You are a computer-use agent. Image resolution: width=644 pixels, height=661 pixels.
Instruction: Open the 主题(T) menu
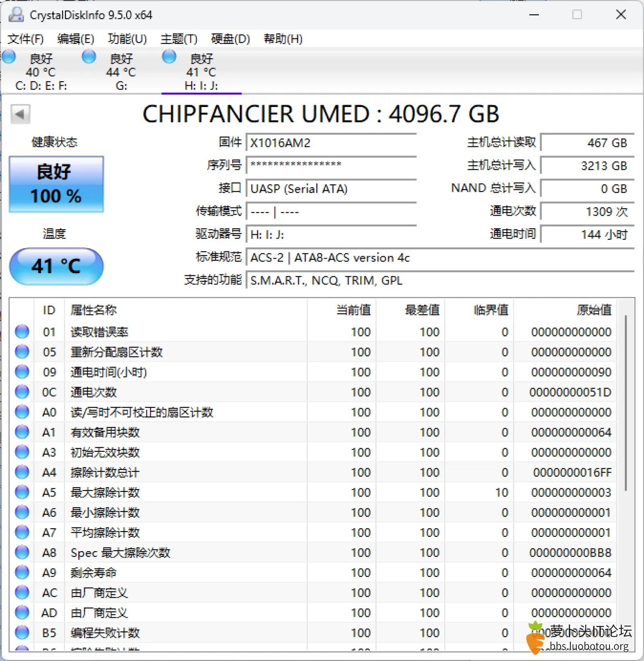point(179,39)
